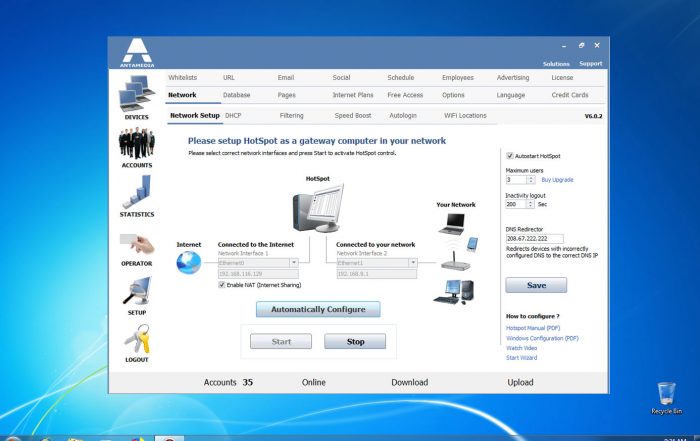Click the Logout keys icon
The width and height of the screenshot is (700, 441).
[137, 339]
